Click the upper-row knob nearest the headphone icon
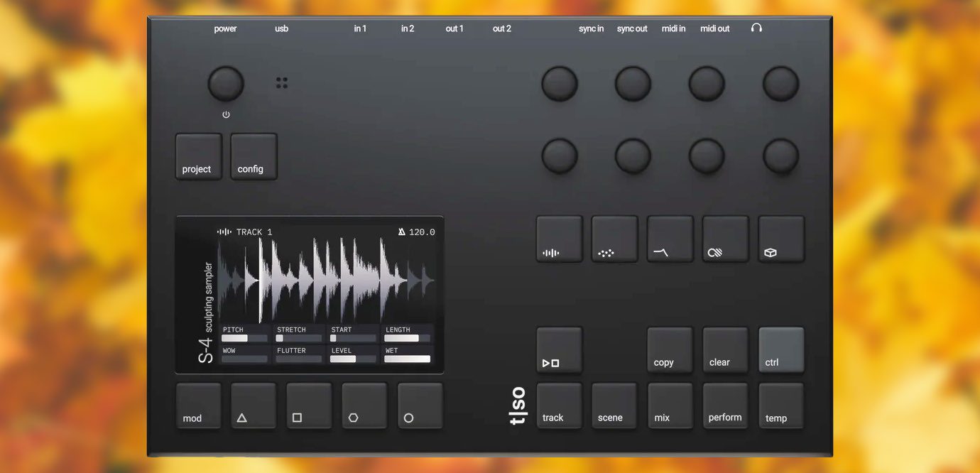 click(780, 84)
